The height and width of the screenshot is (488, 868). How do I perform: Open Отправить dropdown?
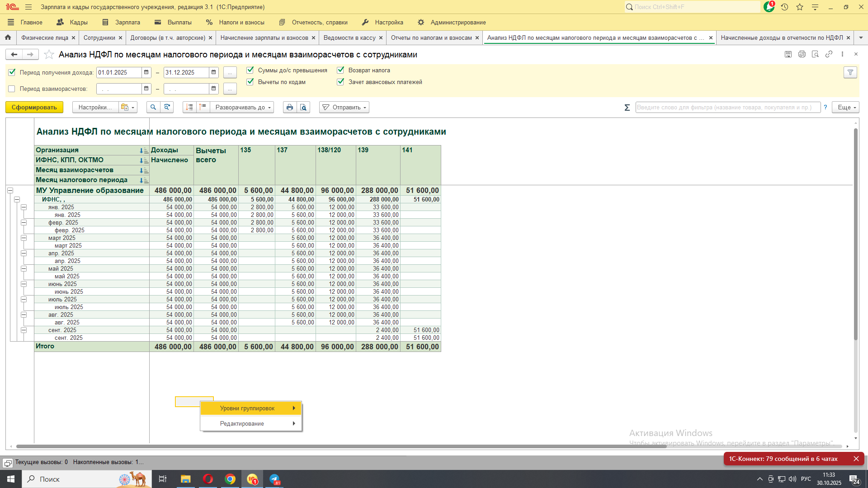344,108
